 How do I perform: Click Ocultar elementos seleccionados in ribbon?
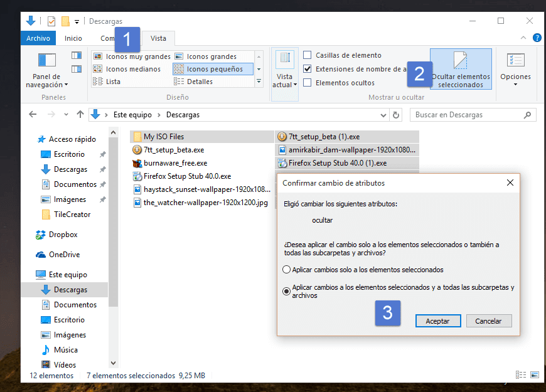coord(461,69)
